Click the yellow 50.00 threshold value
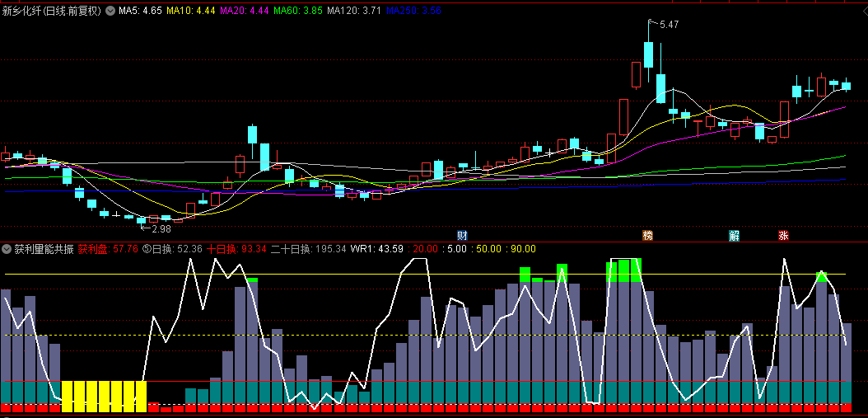Viewport: 868px width, 418px height. [x=489, y=249]
